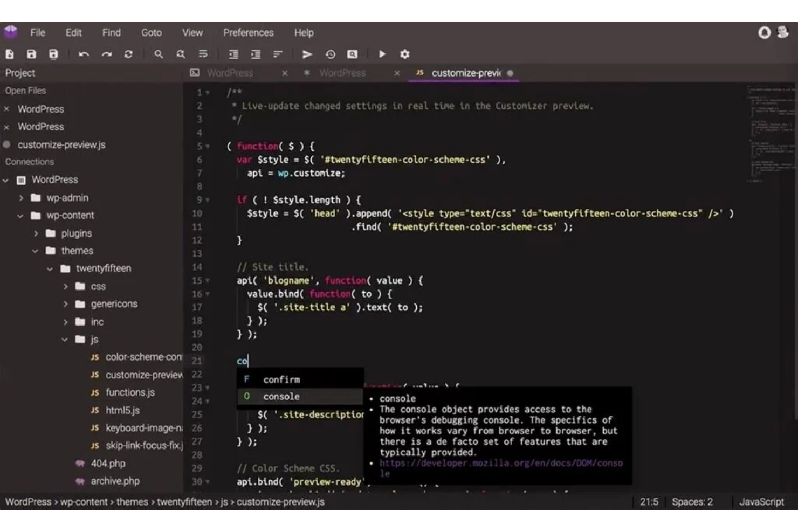Click the Run play icon in toolbar
Image resolution: width=798 pixels, height=532 pixels.
382,54
